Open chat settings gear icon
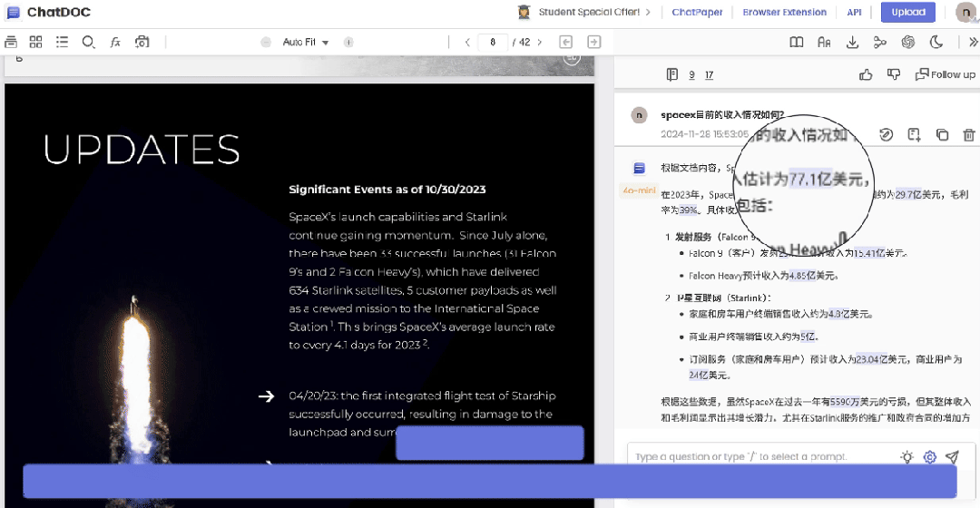This screenshot has height=508, width=980. 930,457
